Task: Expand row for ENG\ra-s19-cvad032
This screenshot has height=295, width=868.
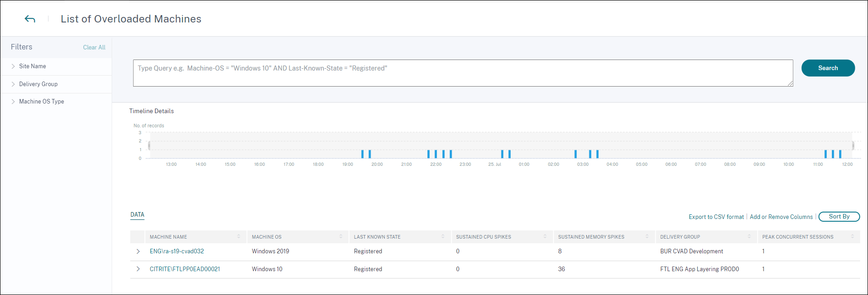Action: coord(138,251)
